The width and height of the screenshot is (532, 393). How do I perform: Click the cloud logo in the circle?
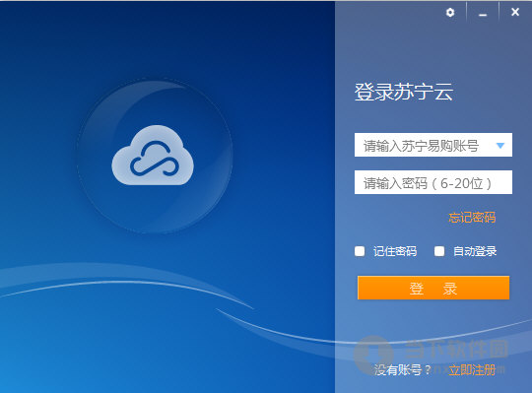coord(153,156)
